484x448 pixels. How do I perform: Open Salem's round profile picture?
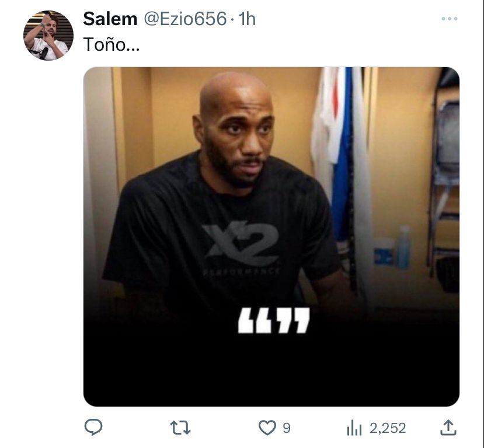pyautogui.click(x=48, y=36)
